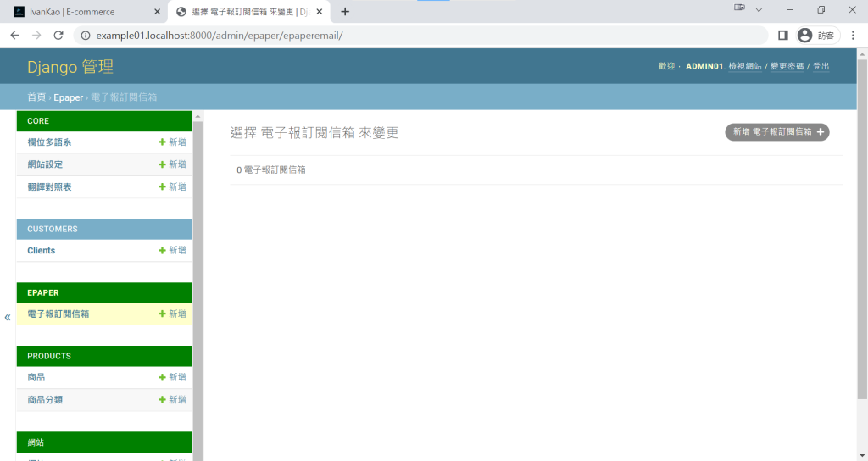
Task: Collapse the sidebar with the double-chevron toggle
Action: point(7,317)
